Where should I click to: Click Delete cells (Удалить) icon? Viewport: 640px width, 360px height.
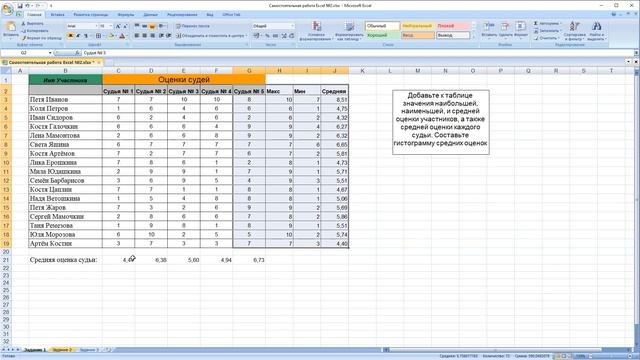point(505,29)
